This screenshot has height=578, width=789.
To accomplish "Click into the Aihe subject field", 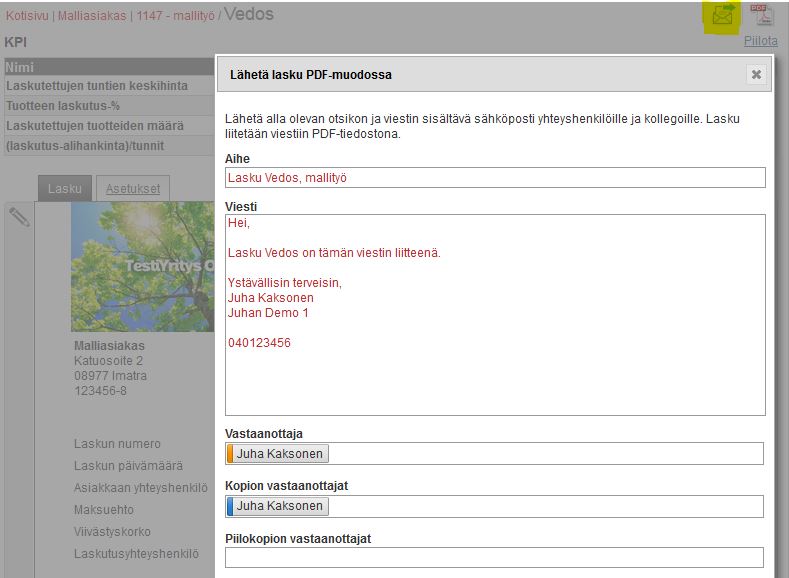I will (495, 178).
